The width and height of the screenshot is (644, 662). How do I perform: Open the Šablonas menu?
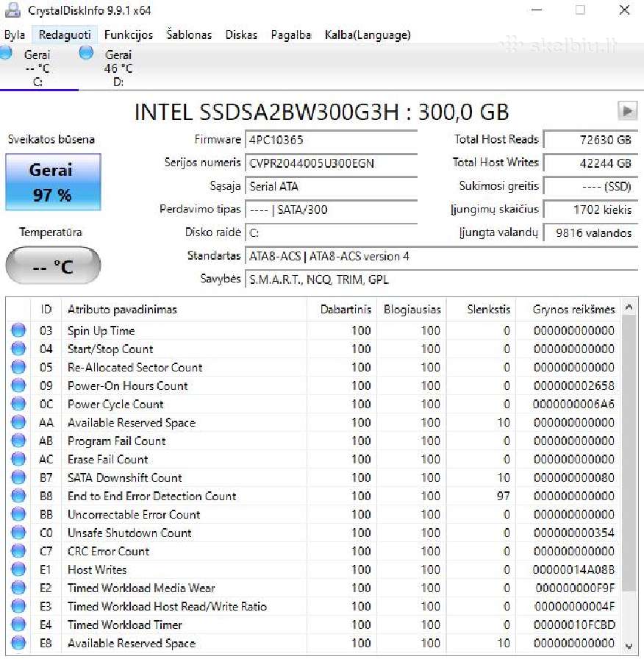click(x=189, y=35)
